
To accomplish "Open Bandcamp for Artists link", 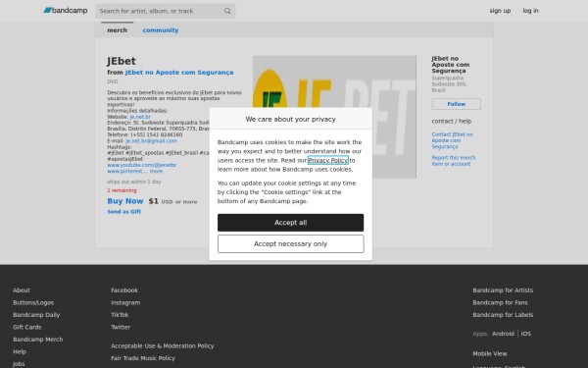I will (503, 290).
